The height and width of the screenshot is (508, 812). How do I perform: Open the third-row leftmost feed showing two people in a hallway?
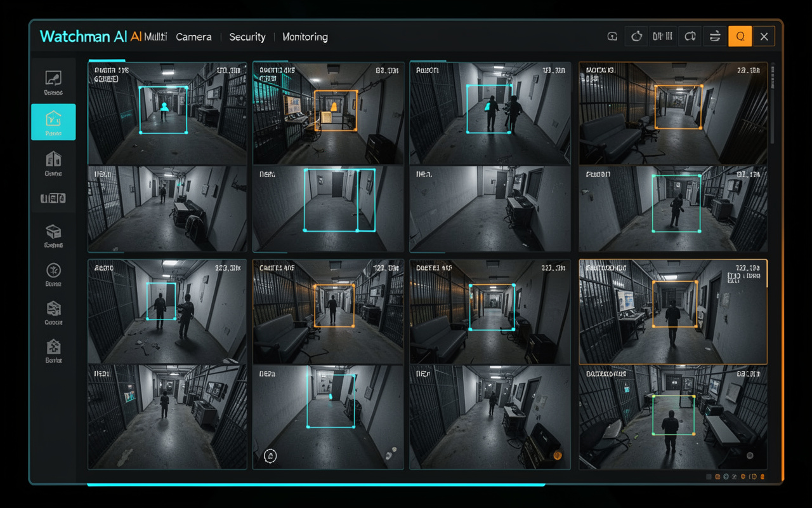(167, 311)
